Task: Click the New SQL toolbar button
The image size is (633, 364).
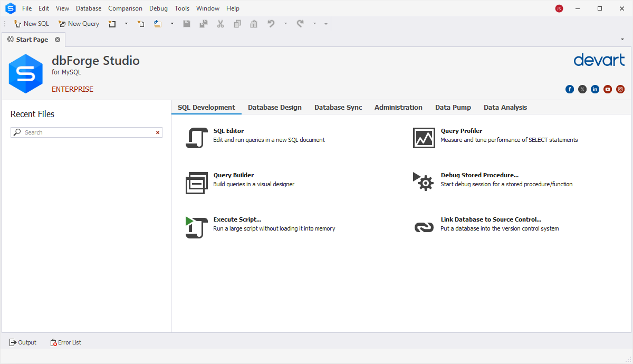Action: [x=31, y=24]
